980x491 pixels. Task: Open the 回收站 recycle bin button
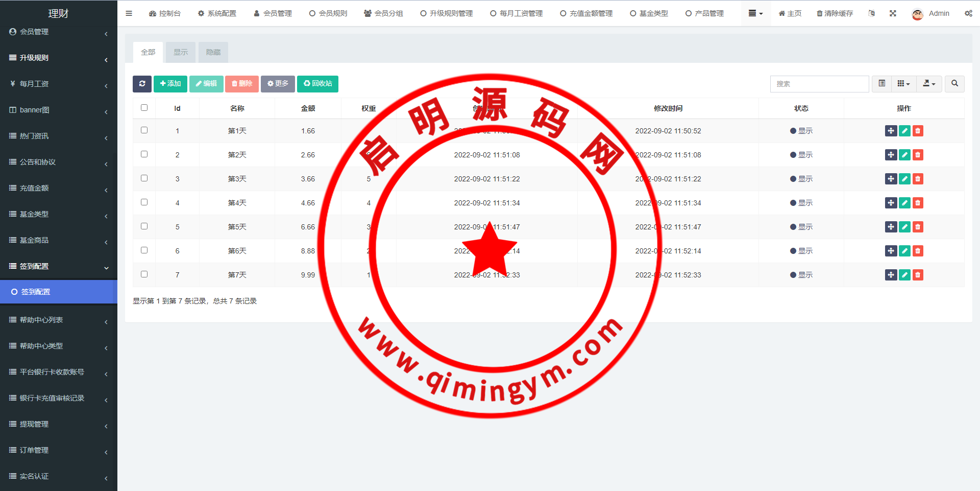pos(317,84)
